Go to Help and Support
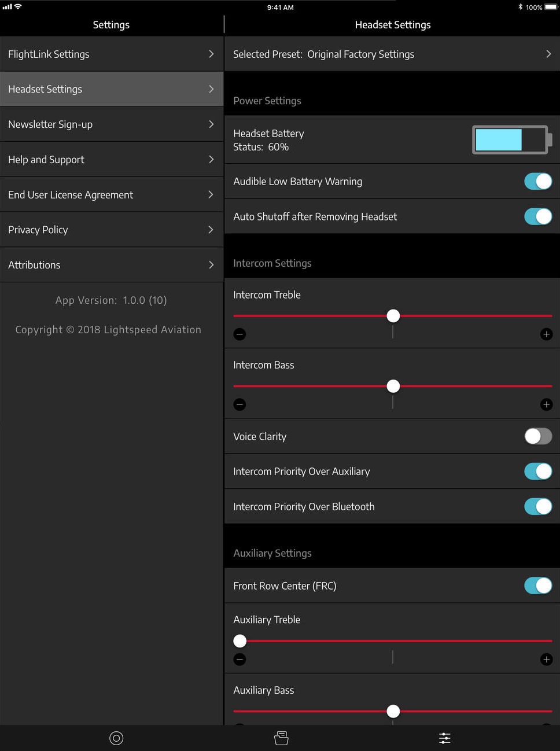560x751 pixels. (111, 160)
